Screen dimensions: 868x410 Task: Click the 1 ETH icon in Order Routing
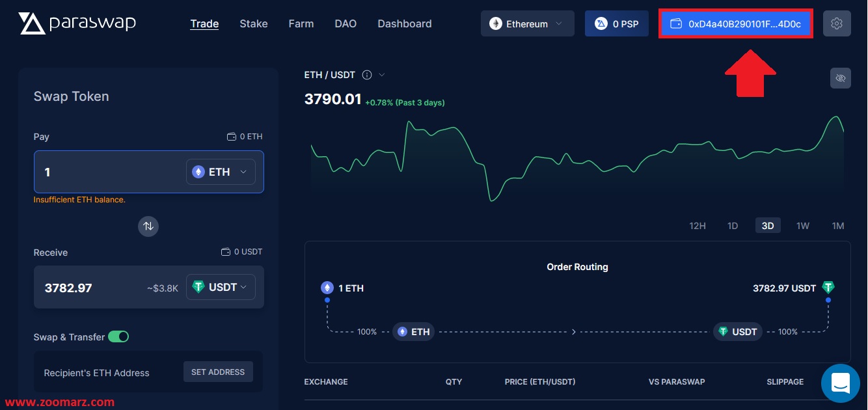(327, 288)
